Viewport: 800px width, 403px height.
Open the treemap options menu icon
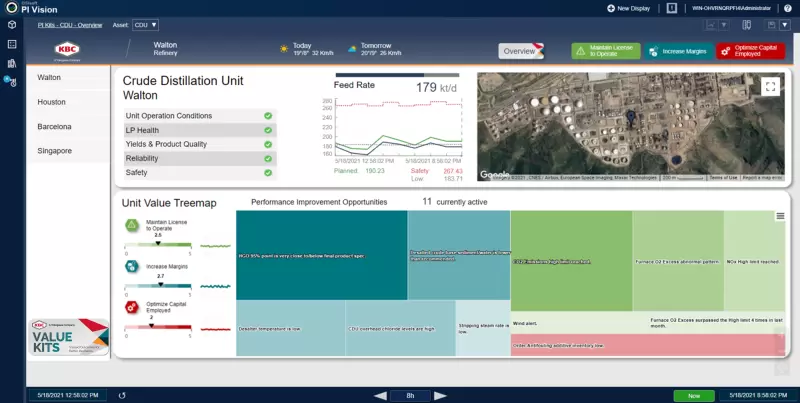[x=780, y=215]
